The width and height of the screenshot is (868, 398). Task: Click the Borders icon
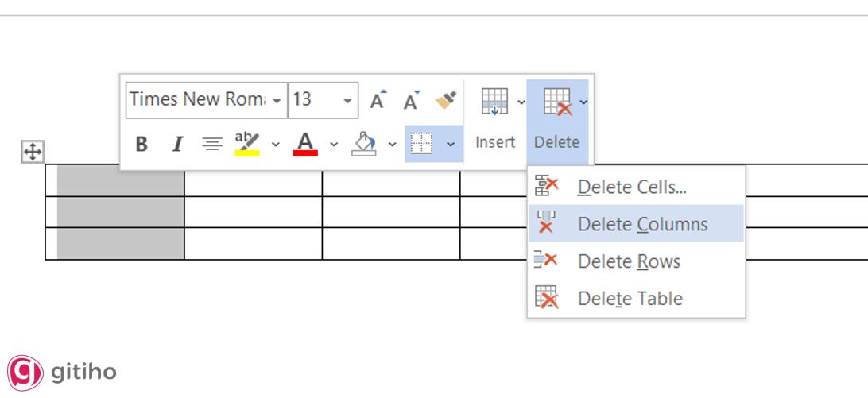pyautogui.click(x=421, y=144)
